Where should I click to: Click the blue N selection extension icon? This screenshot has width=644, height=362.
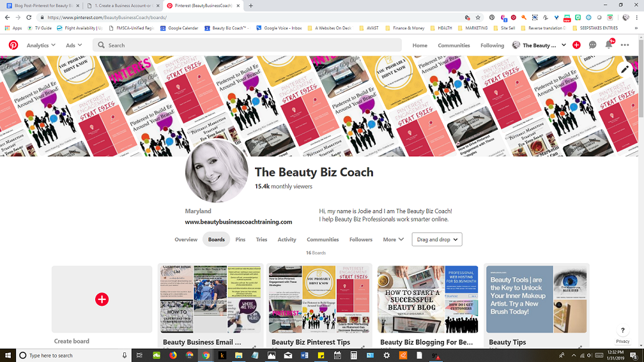pos(535,18)
